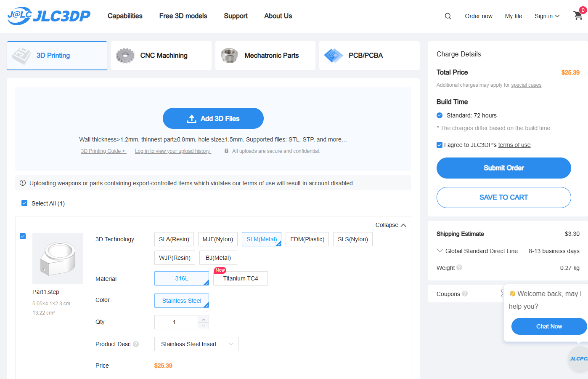The image size is (588, 379).
Task: Choose FDM(Plastic) technology
Action: pyautogui.click(x=307, y=239)
